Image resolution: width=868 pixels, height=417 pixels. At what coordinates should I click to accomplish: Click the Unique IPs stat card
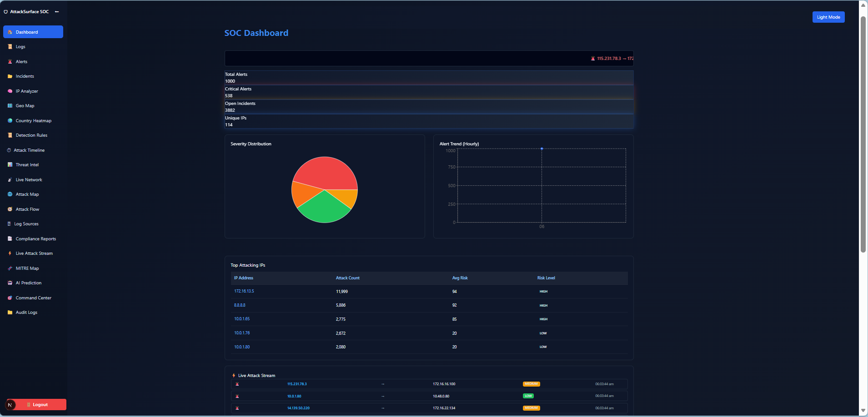coord(429,121)
